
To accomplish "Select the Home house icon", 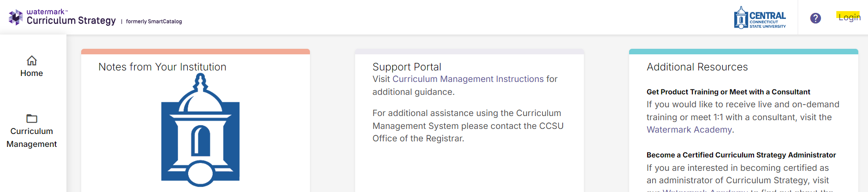I will (x=32, y=60).
